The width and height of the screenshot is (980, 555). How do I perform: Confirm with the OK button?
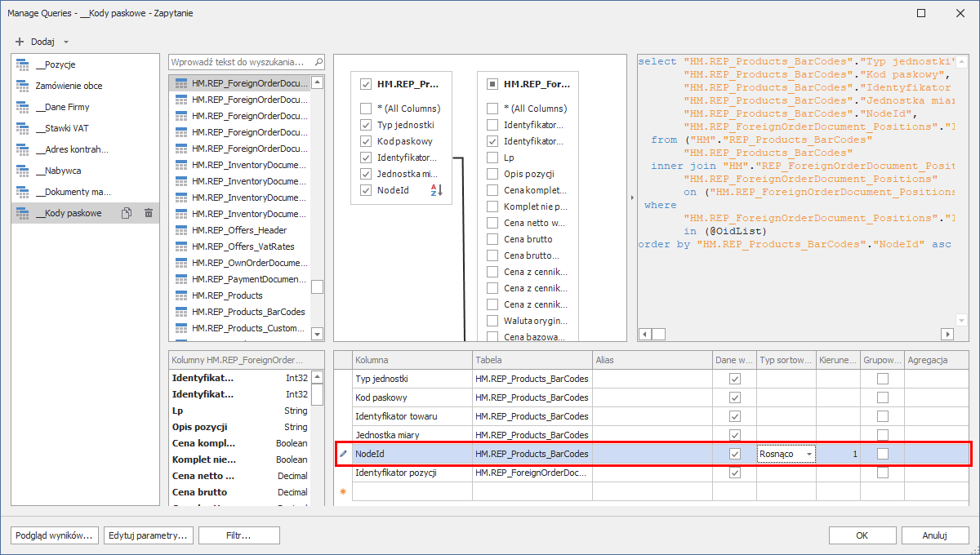click(862, 535)
